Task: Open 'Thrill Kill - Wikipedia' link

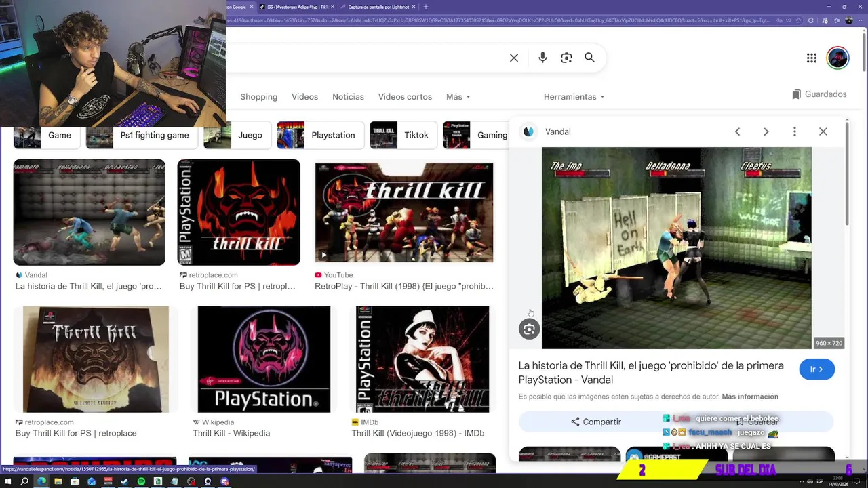Action: tap(231, 433)
